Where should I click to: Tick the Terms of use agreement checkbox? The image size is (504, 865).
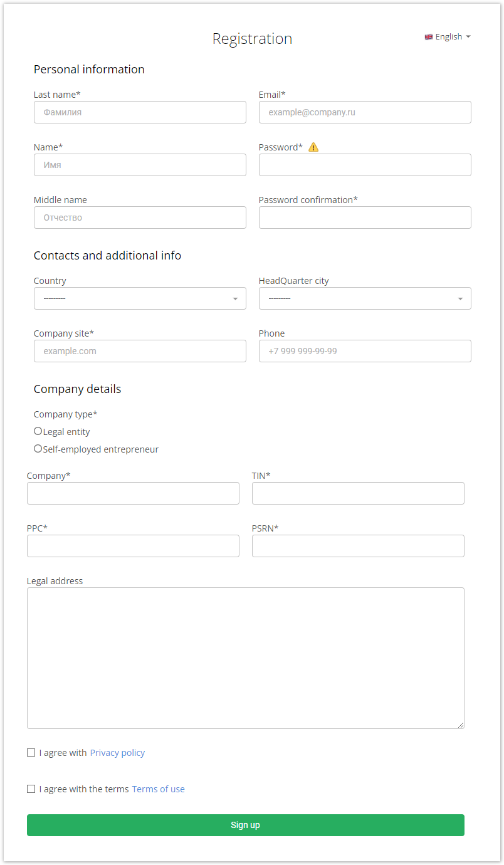pos(31,789)
